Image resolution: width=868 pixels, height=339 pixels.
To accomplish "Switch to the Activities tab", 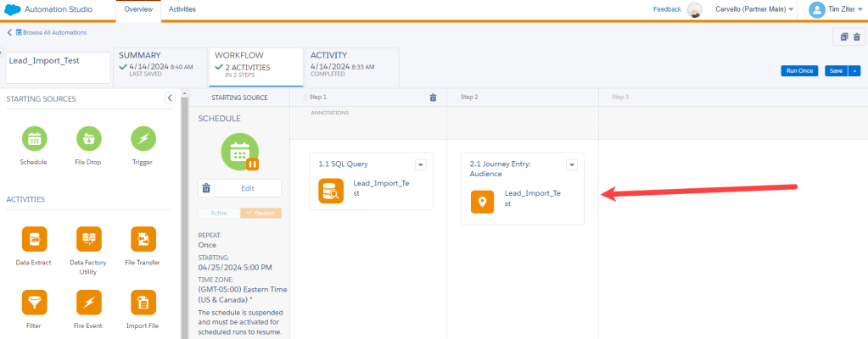I will click(x=182, y=8).
